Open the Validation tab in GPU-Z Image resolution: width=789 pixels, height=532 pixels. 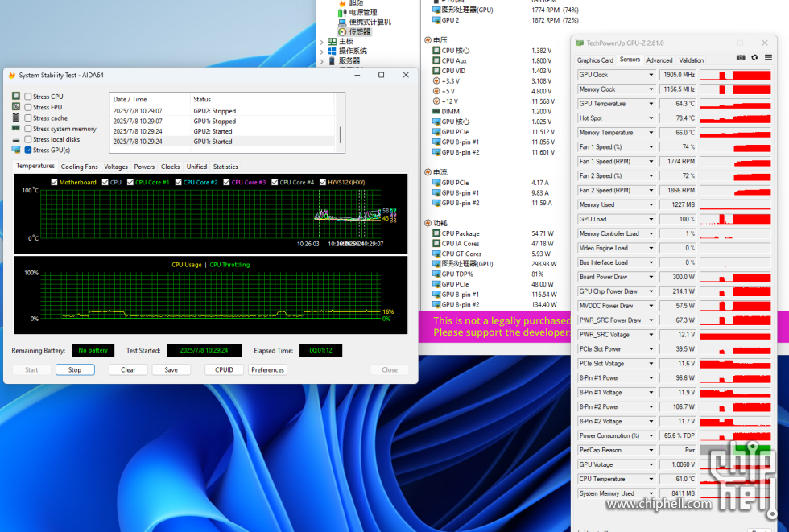pos(692,60)
